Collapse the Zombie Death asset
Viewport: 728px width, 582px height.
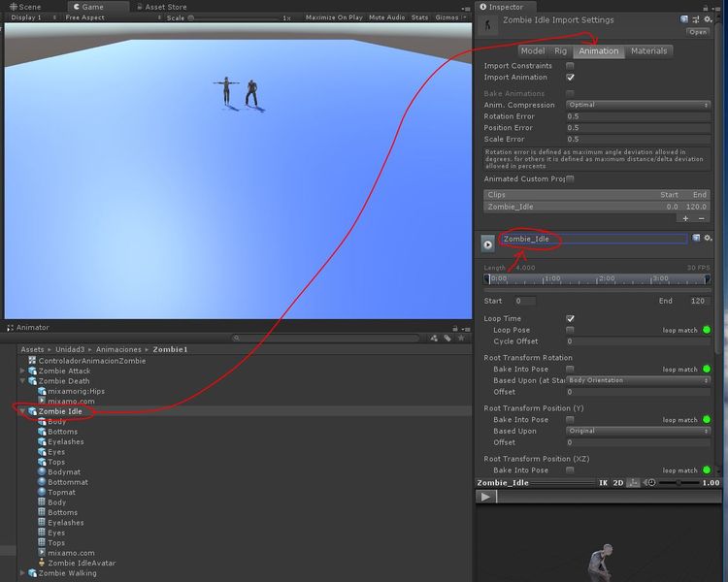pyautogui.click(x=22, y=381)
